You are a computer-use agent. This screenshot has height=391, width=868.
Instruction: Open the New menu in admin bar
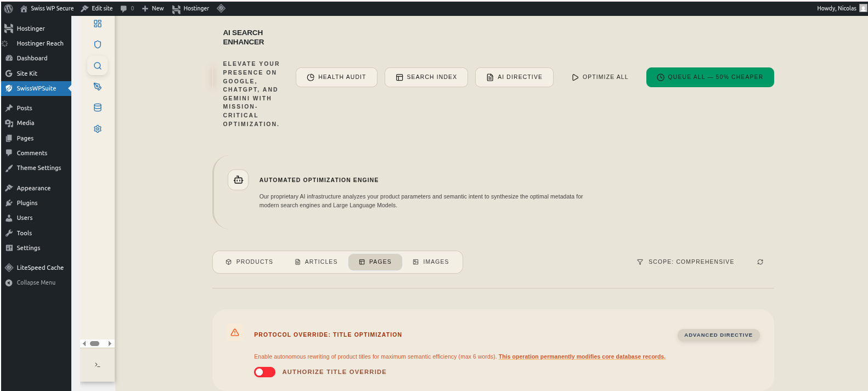(x=153, y=8)
